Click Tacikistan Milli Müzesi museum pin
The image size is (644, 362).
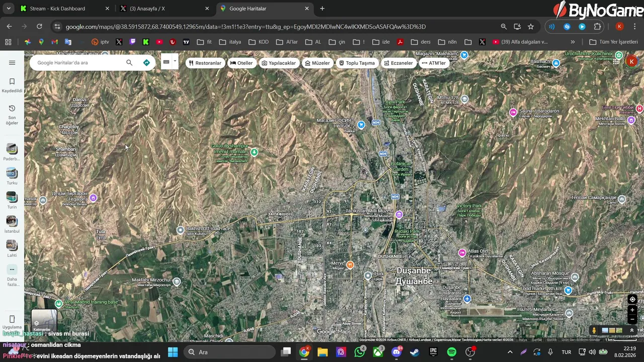coord(399,215)
